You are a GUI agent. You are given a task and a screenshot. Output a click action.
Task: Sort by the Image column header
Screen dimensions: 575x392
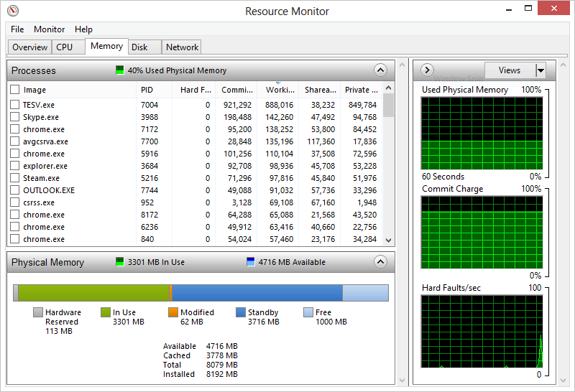(72, 90)
